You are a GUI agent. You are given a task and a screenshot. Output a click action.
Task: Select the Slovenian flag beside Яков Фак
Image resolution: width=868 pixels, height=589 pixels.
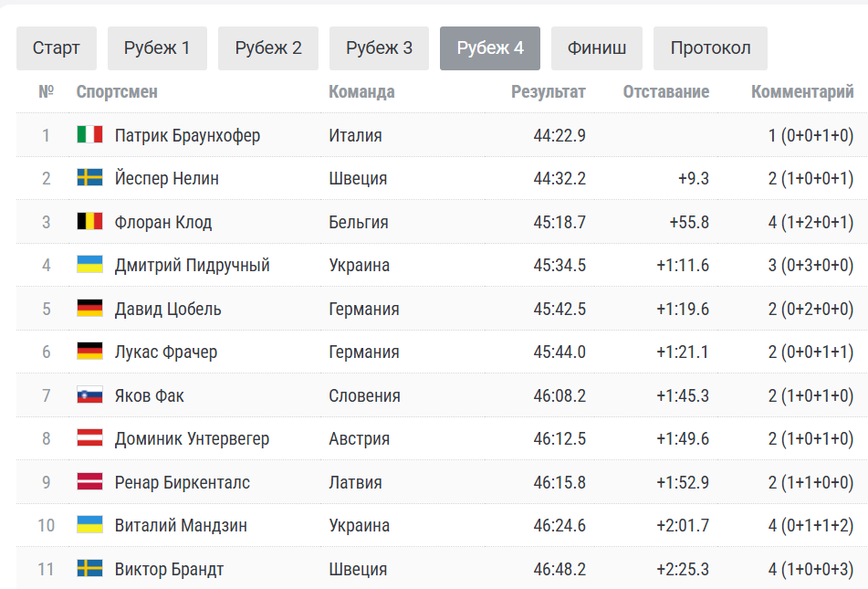(x=89, y=395)
